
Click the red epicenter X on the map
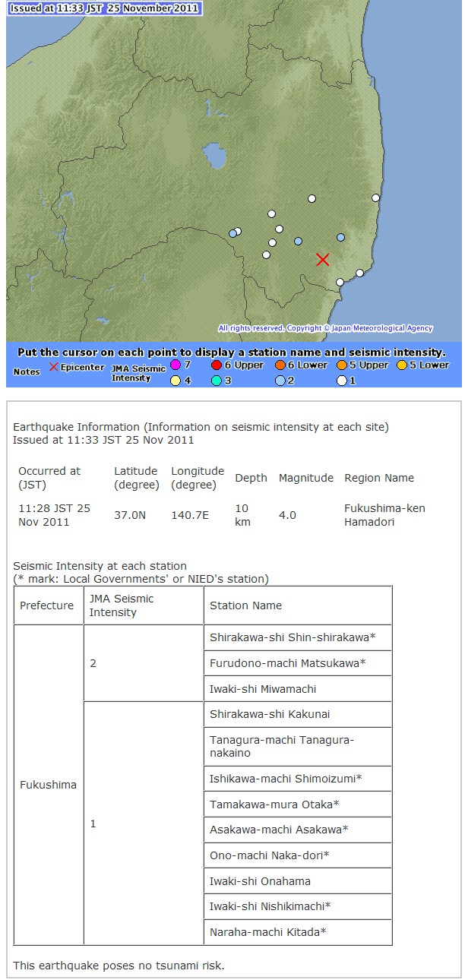[x=322, y=260]
